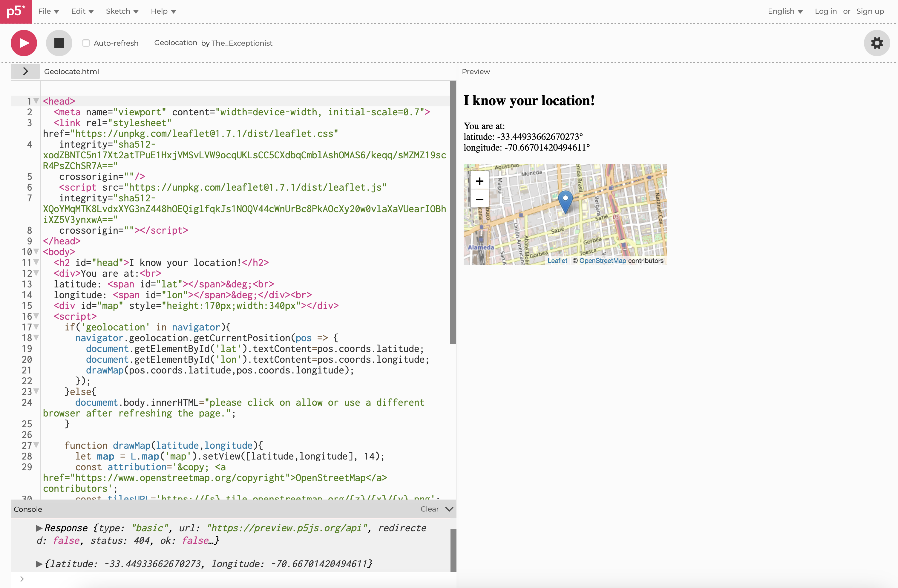This screenshot has width=898, height=588.
Task: Fold the head tag on line 1
Action: tap(36, 101)
